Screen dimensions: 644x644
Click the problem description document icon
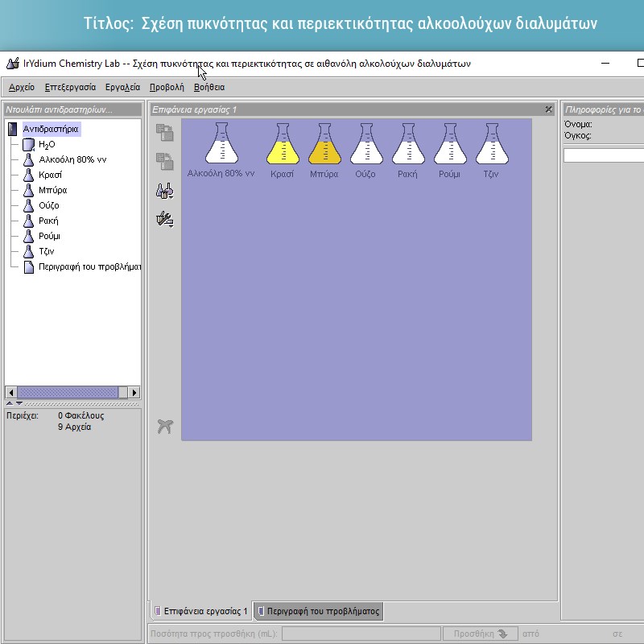tap(29, 267)
